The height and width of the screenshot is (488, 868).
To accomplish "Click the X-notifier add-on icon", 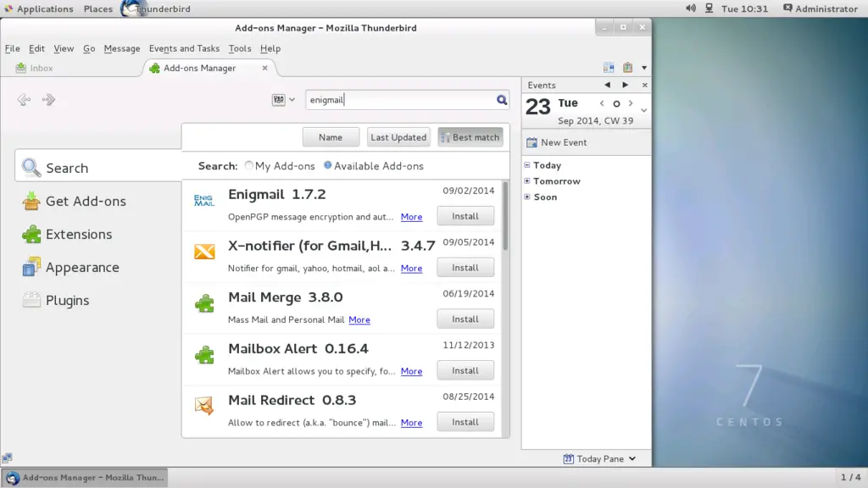I will tap(204, 252).
